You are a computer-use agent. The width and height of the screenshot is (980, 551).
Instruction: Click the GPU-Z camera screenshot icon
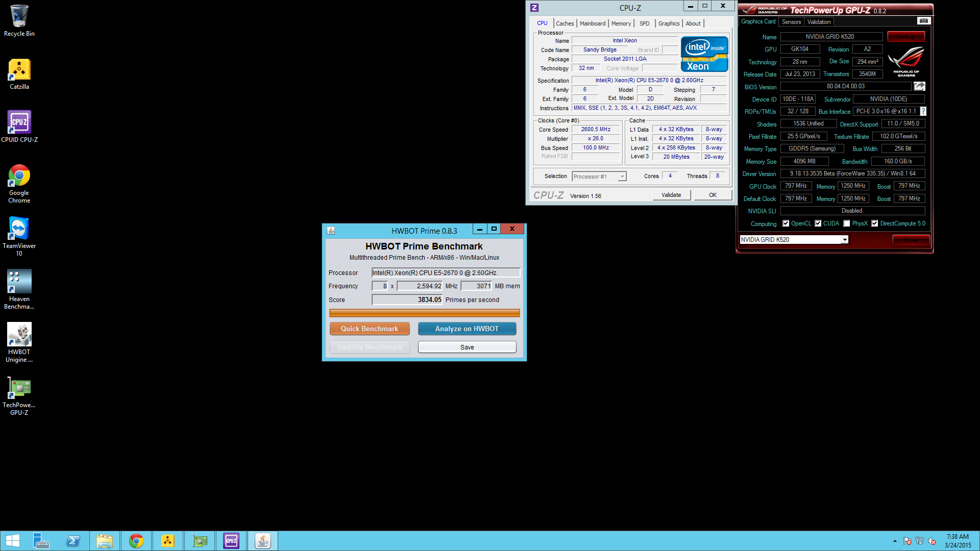pyautogui.click(x=924, y=21)
